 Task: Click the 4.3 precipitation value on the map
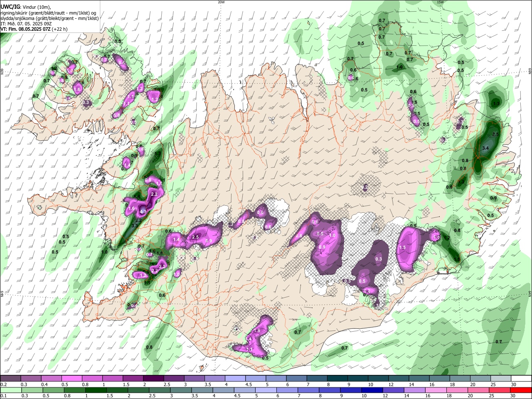(x=143, y=212)
